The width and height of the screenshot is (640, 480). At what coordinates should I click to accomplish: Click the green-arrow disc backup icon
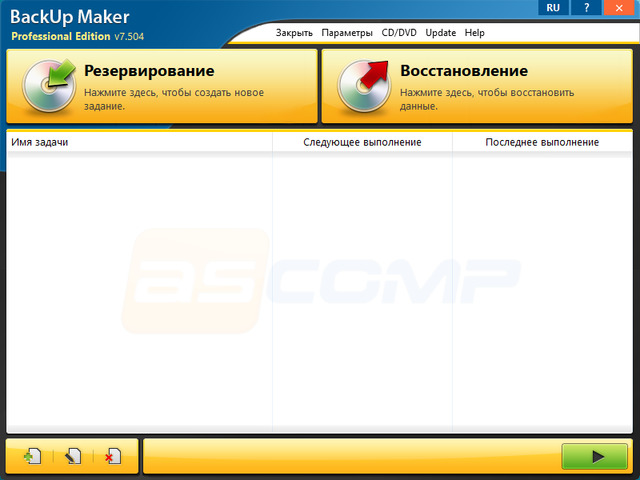coord(46,87)
